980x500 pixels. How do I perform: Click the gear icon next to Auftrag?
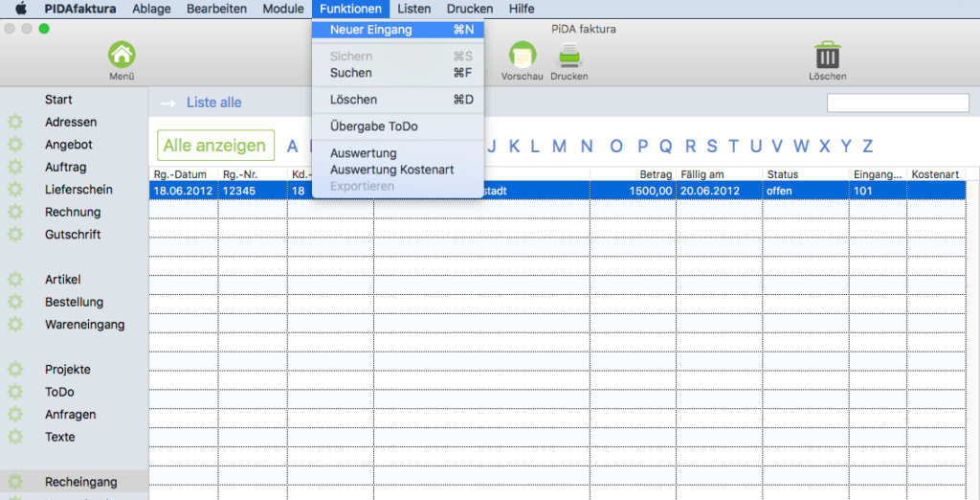[15, 167]
